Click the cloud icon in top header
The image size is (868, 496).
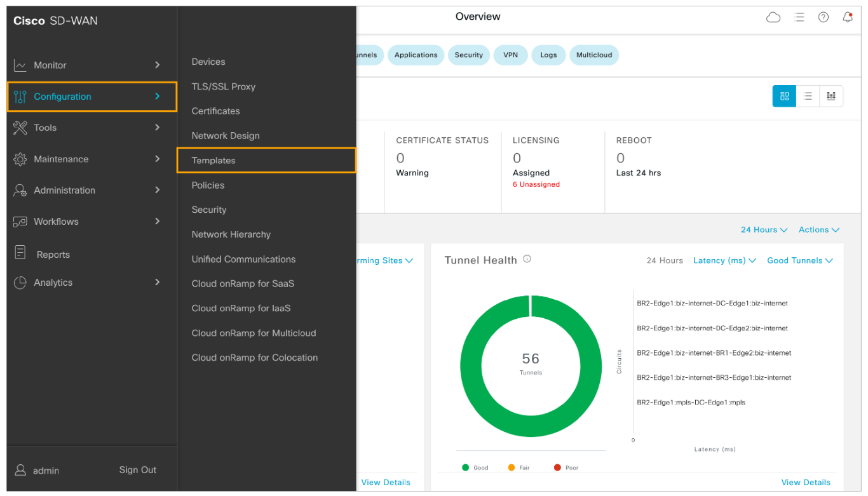773,18
